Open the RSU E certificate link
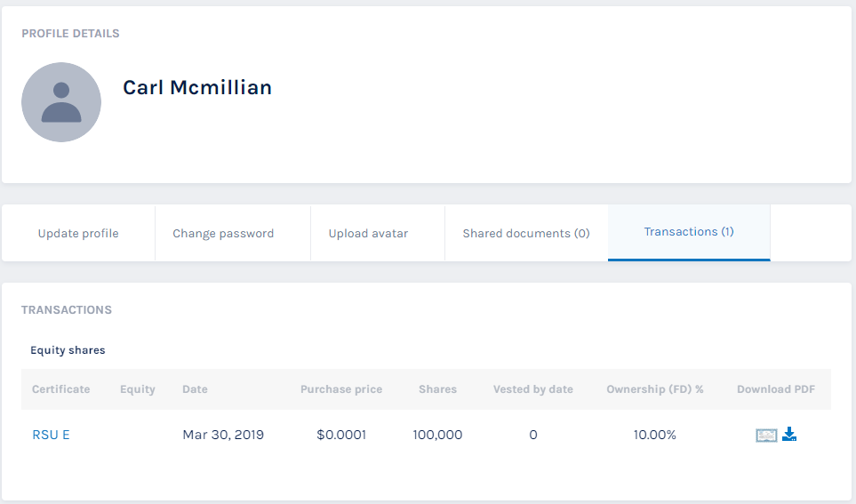 (51, 436)
